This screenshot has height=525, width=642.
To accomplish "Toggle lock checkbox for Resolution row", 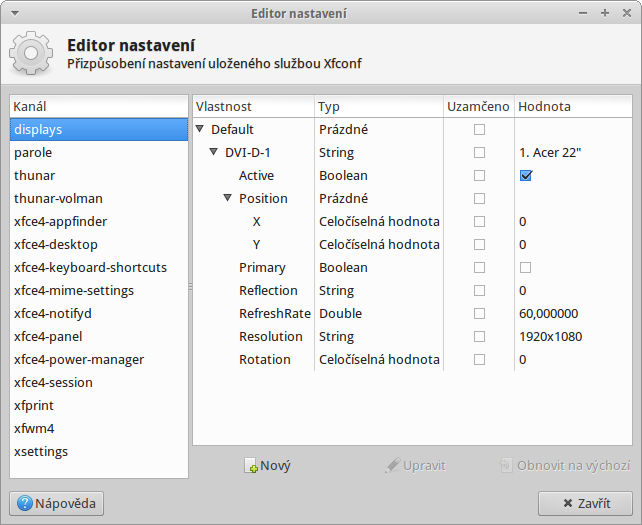I will 479,336.
